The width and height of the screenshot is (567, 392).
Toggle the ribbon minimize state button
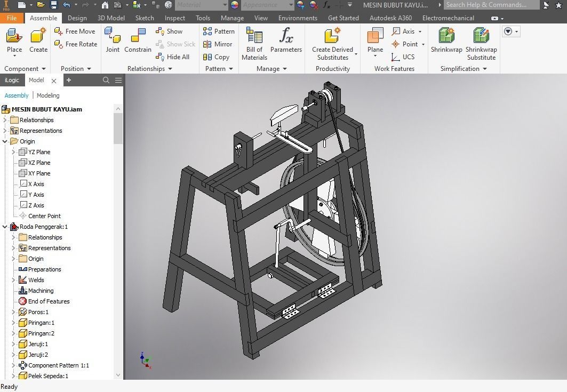coord(494,18)
